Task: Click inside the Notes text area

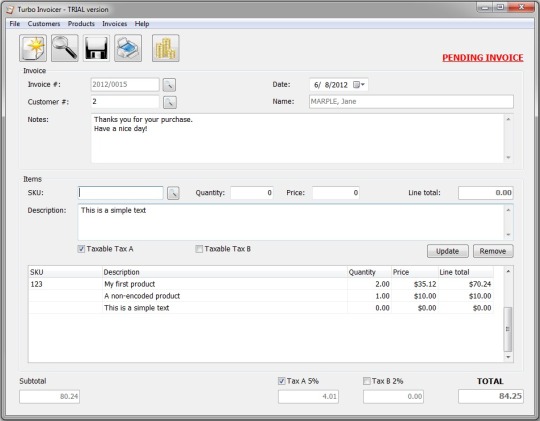Action: point(298,138)
